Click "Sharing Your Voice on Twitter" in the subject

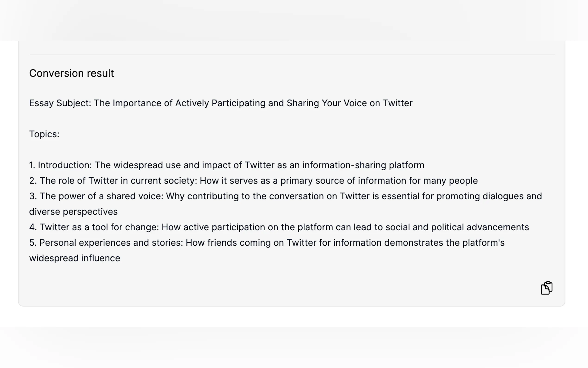pyautogui.click(x=349, y=103)
